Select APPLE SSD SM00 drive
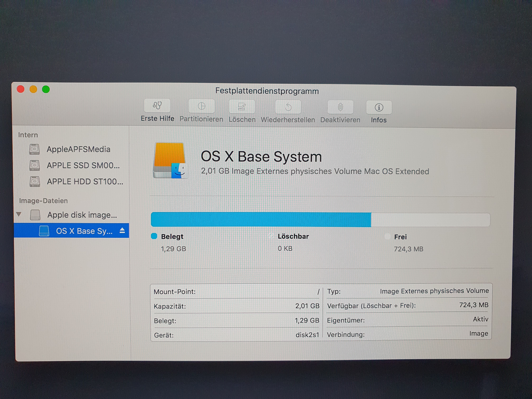The height and width of the screenshot is (399, 532). (x=83, y=165)
